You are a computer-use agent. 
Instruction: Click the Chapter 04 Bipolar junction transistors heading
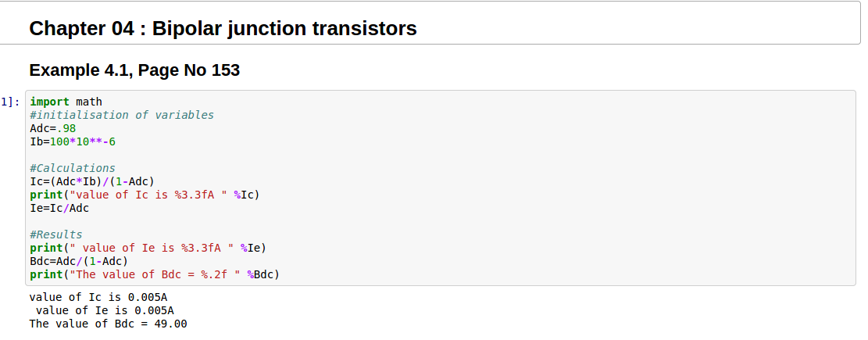pos(223,29)
